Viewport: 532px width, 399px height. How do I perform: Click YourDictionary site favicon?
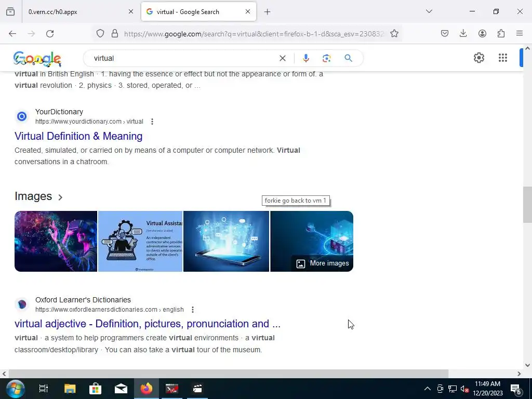point(22,116)
